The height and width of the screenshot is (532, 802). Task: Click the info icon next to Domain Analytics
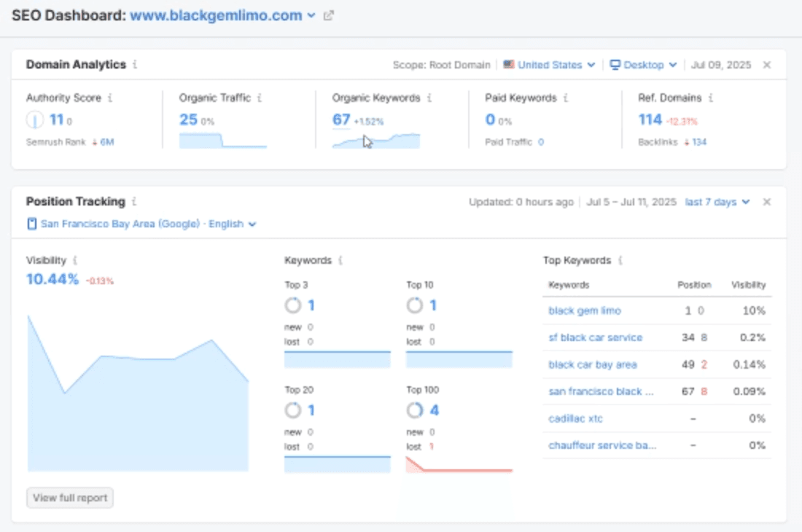coord(135,65)
